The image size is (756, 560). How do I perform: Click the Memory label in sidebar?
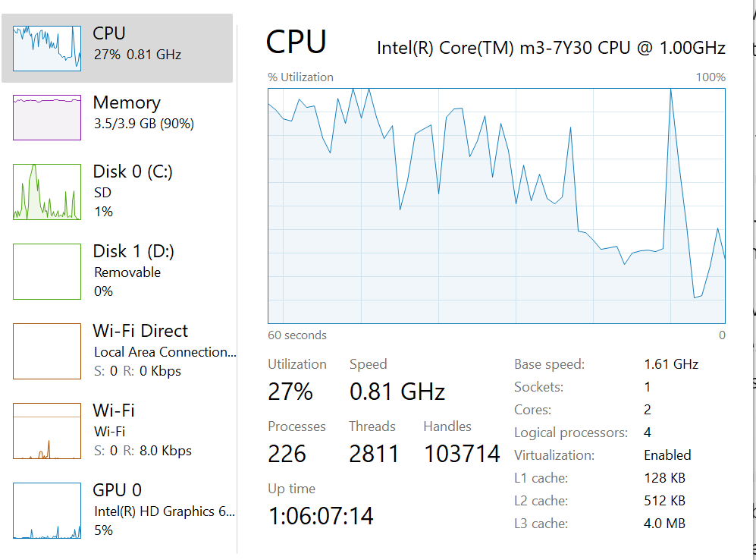127,102
